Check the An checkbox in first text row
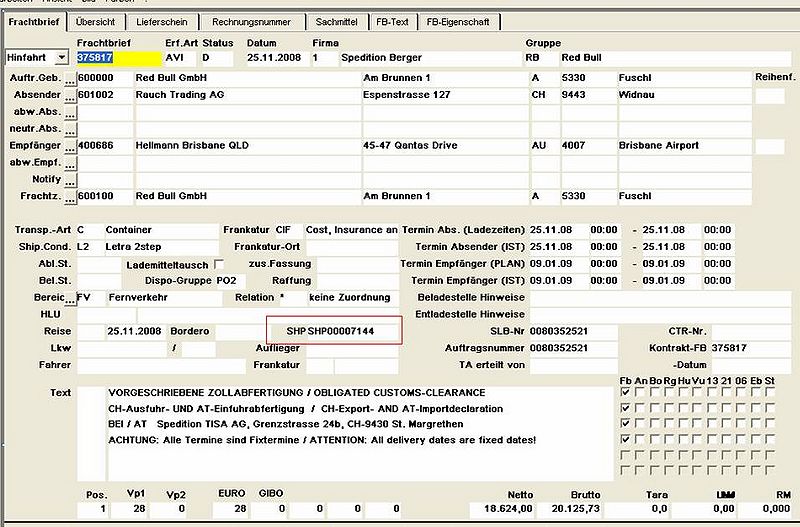 click(640, 392)
